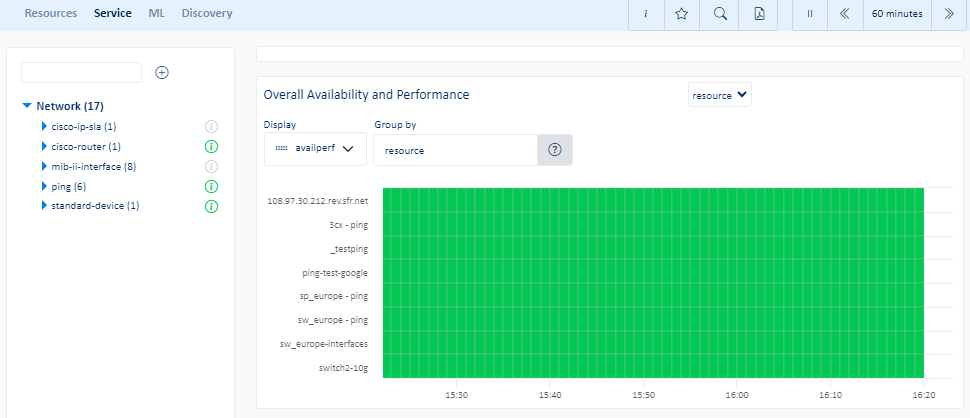Click the 15:50 time axis label

pyautogui.click(x=643, y=394)
